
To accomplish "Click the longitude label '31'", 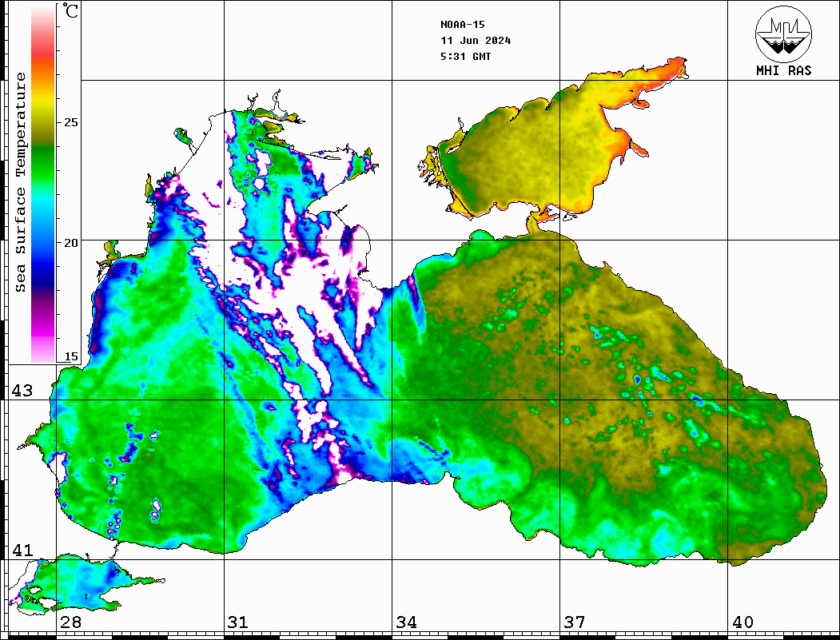I will (238, 622).
